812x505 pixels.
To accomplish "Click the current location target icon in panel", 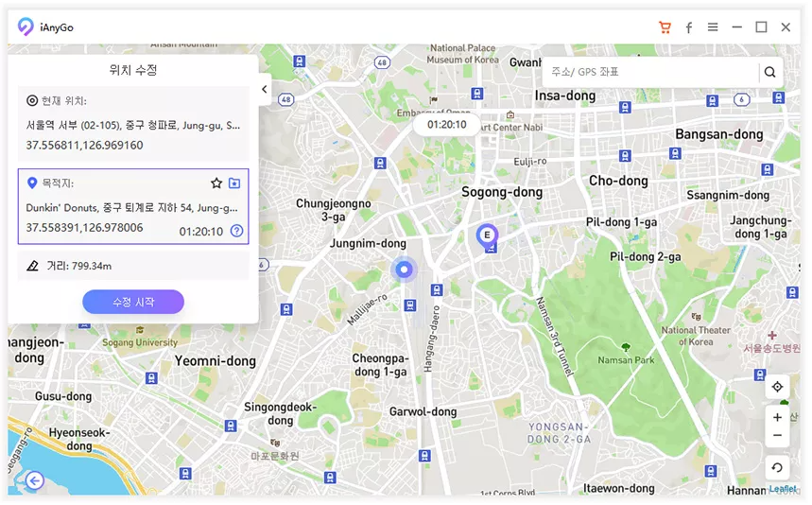I will 32,100.
